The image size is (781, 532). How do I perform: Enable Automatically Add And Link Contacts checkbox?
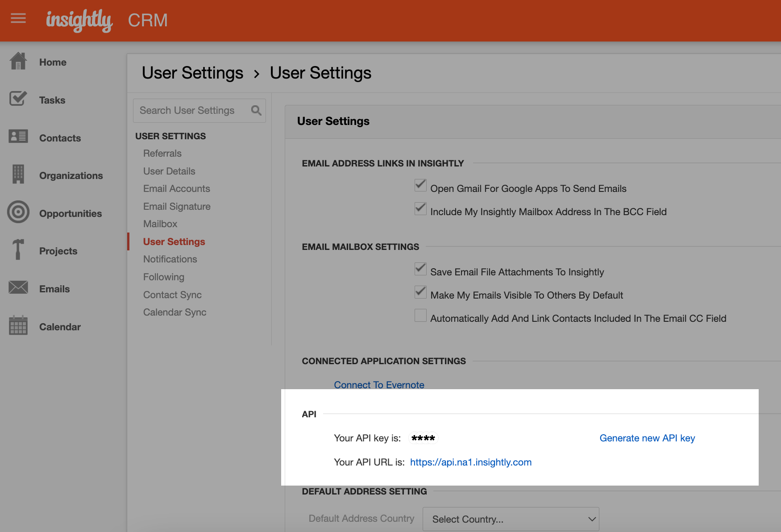(420, 315)
